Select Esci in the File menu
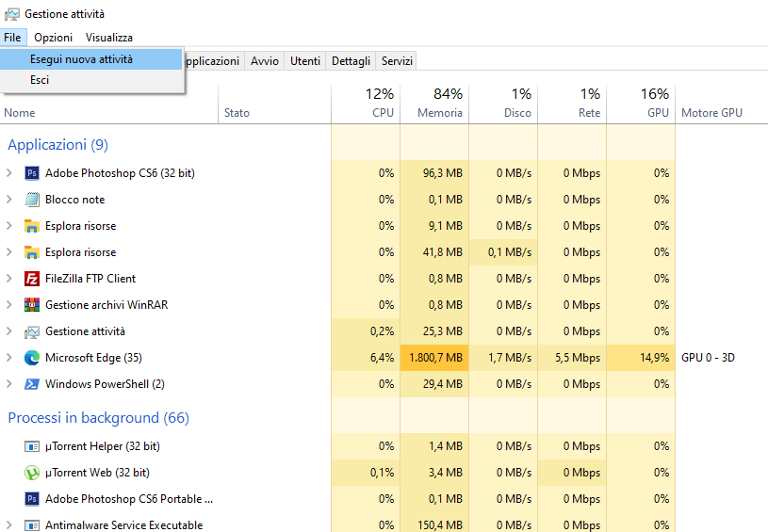Viewport: 768px width, 532px height. 40,80
